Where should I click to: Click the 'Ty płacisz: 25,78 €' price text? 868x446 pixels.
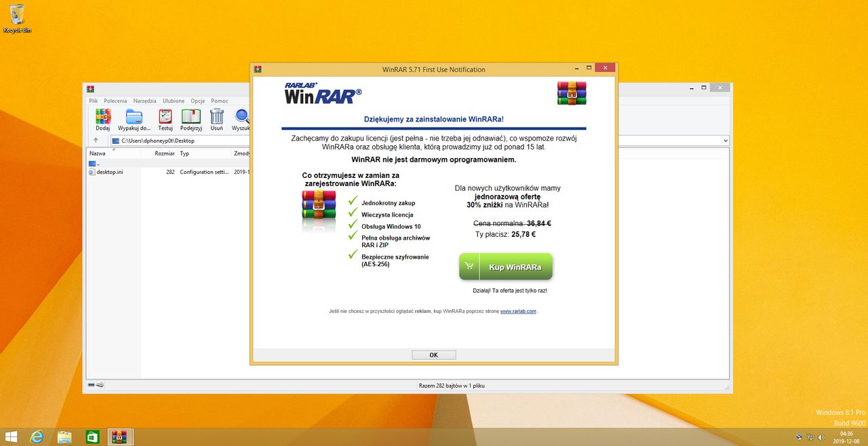click(506, 234)
